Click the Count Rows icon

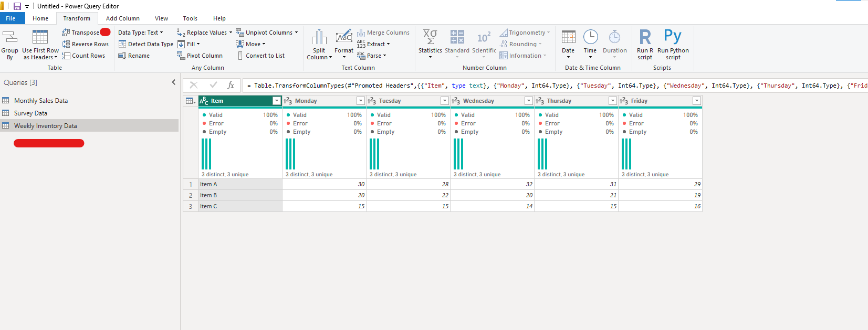coord(66,56)
